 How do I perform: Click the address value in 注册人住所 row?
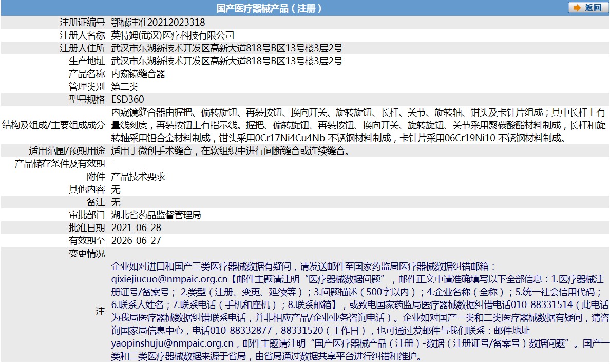pyautogui.click(x=227, y=48)
